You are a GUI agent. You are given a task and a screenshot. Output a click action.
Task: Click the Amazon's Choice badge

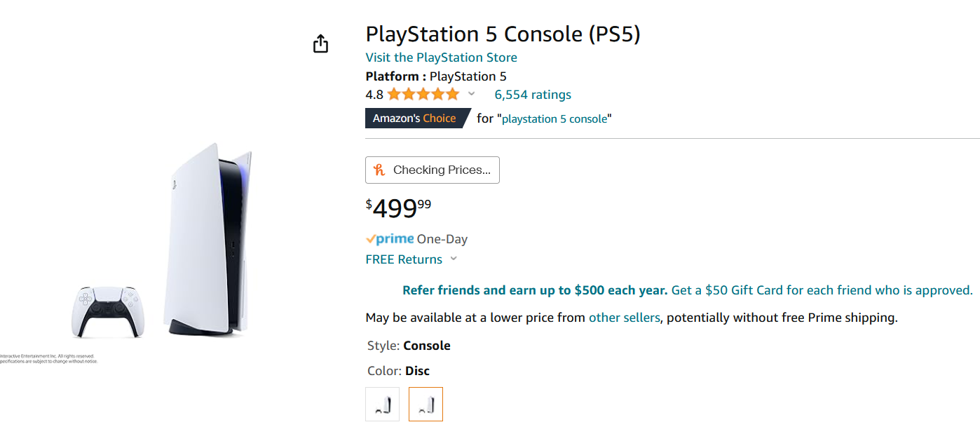pos(414,118)
